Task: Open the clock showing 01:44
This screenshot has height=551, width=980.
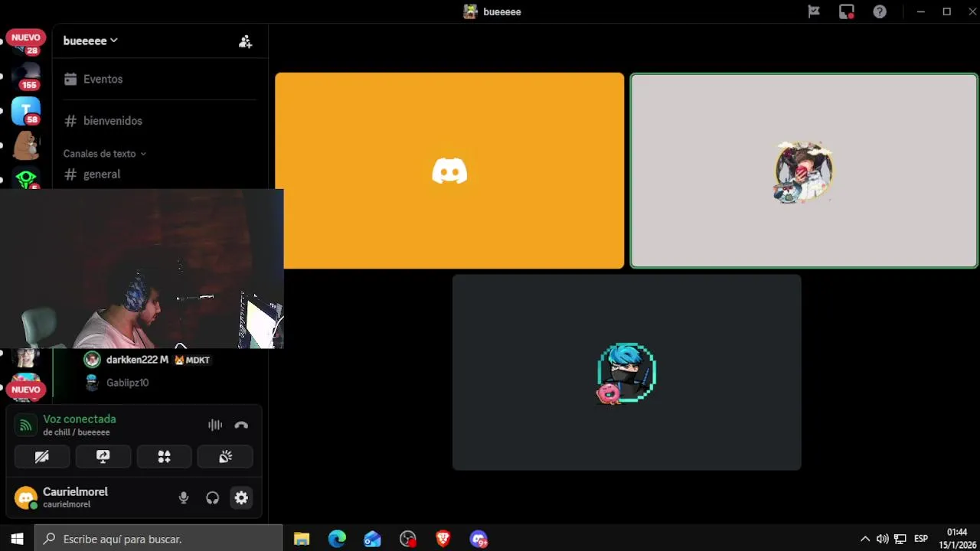Action: tap(957, 539)
